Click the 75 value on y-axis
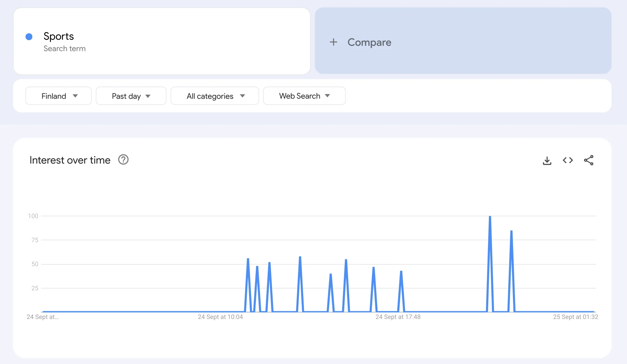The height and width of the screenshot is (364, 627). point(35,240)
